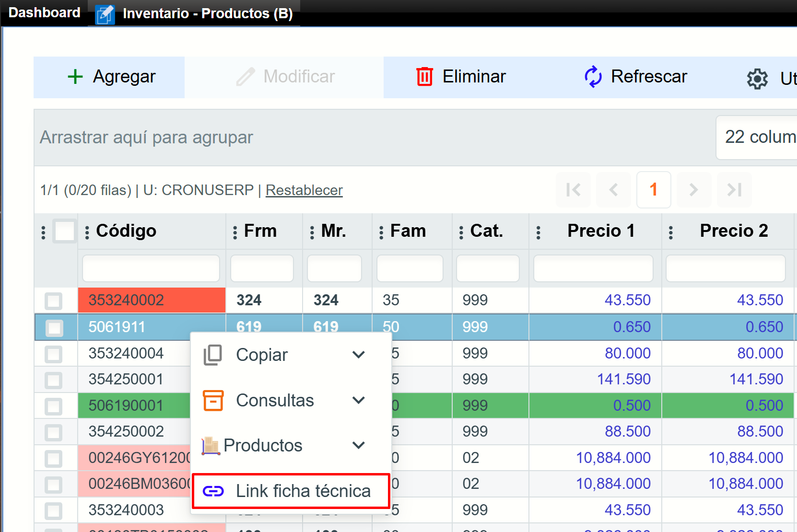Toggle the select-all header checkbox
Screen dimensions: 797x532
(65, 231)
